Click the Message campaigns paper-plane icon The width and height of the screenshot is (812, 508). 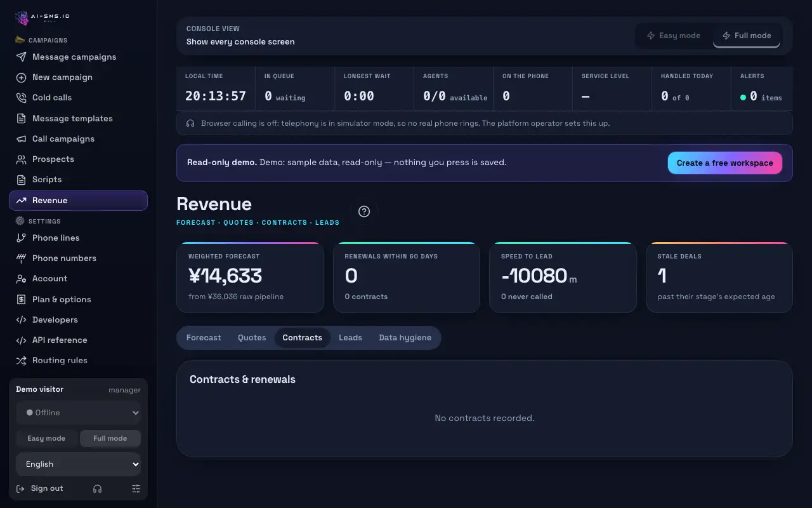[x=22, y=57]
